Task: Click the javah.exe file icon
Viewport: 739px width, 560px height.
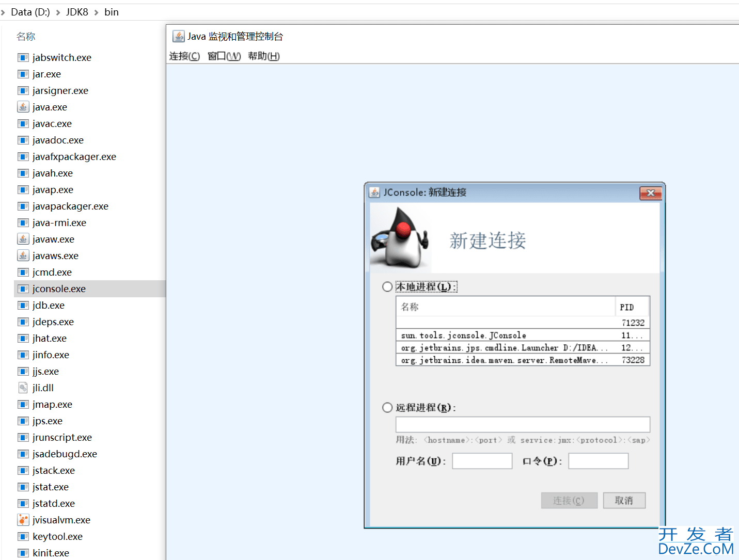Action: 23,173
